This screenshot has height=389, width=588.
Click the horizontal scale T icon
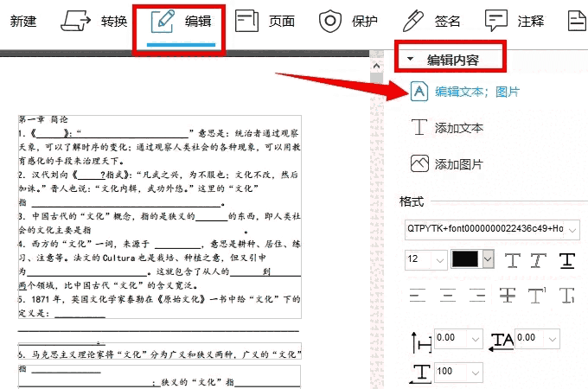(x=420, y=373)
